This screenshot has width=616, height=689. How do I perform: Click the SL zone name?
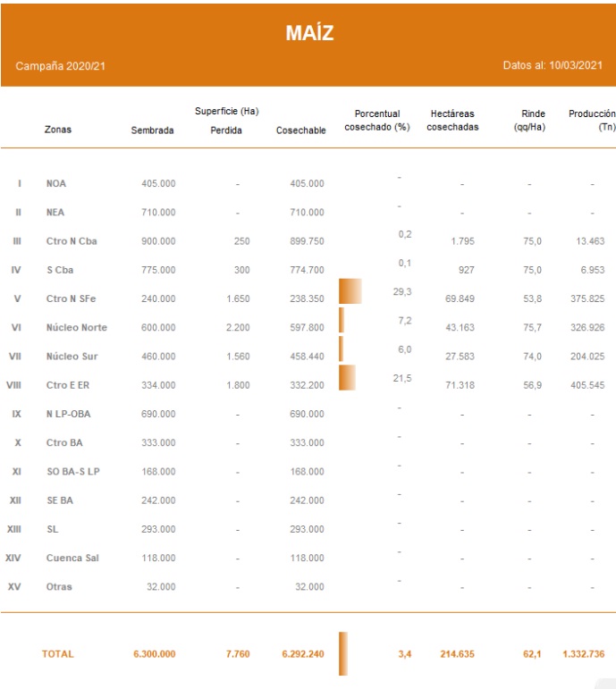[53, 529]
